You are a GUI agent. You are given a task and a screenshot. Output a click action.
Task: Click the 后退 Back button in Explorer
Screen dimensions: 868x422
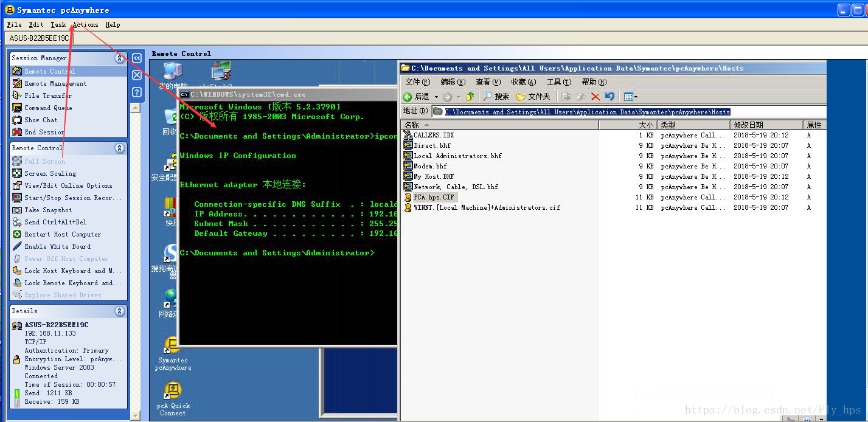point(417,97)
